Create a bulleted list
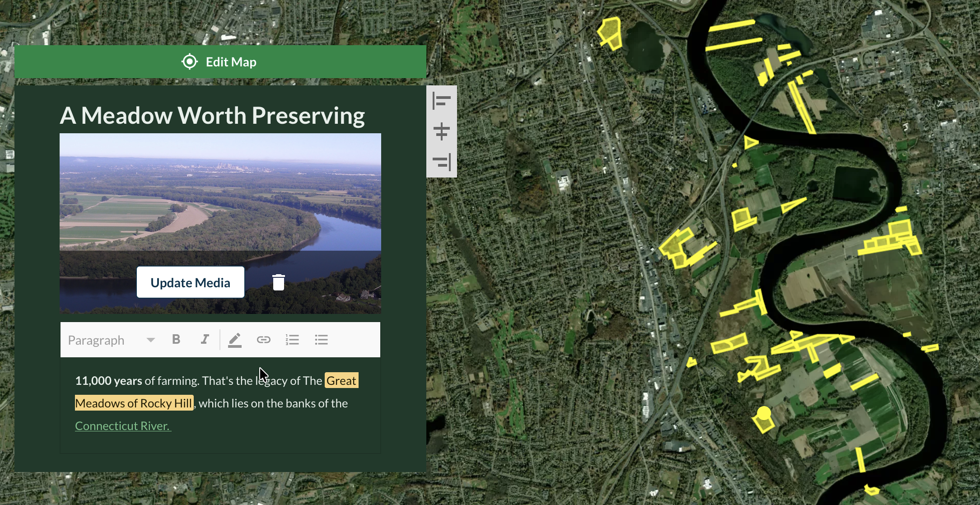 point(321,340)
